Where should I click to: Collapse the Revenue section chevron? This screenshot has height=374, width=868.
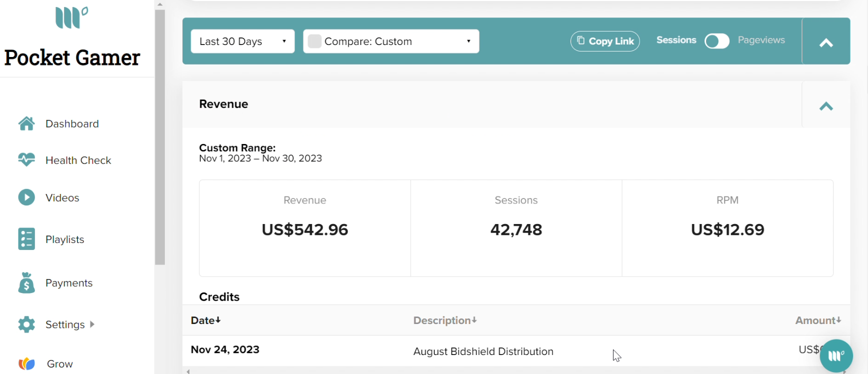[x=826, y=106]
